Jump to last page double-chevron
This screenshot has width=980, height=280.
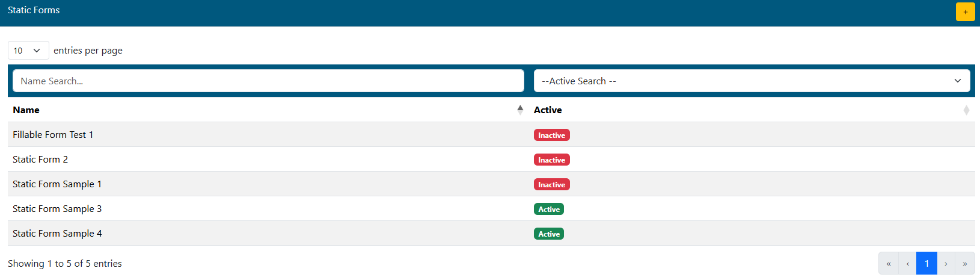(x=965, y=264)
